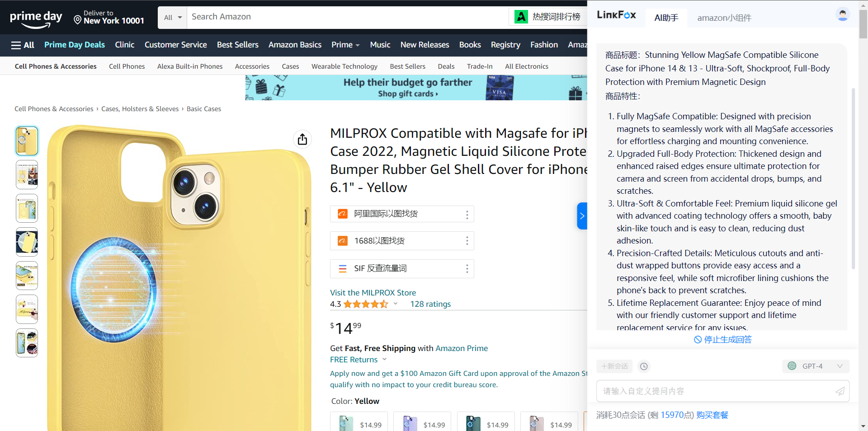Click the blue arrow to collapse LinkFox panel
868x431 pixels.
pyautogui.click(x=582, y=216)
